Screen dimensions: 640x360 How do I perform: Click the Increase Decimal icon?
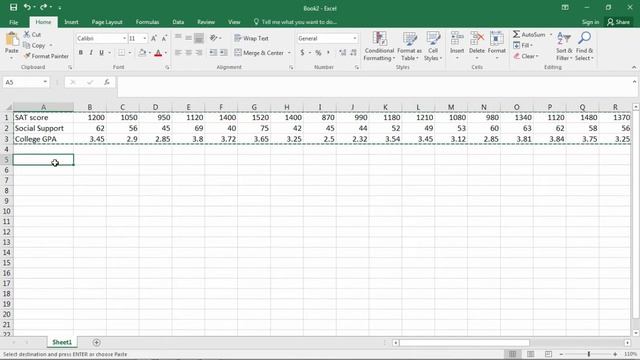click(342, 53)
